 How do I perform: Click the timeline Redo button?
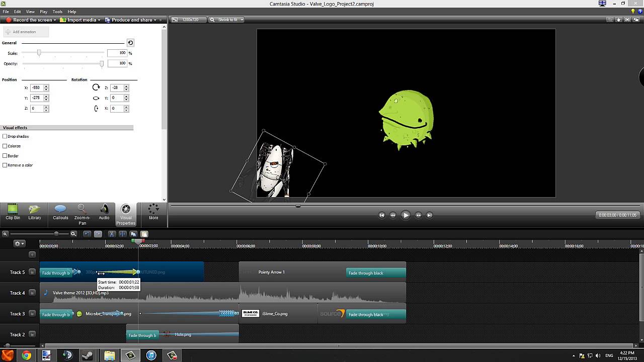tap(98, 234)
